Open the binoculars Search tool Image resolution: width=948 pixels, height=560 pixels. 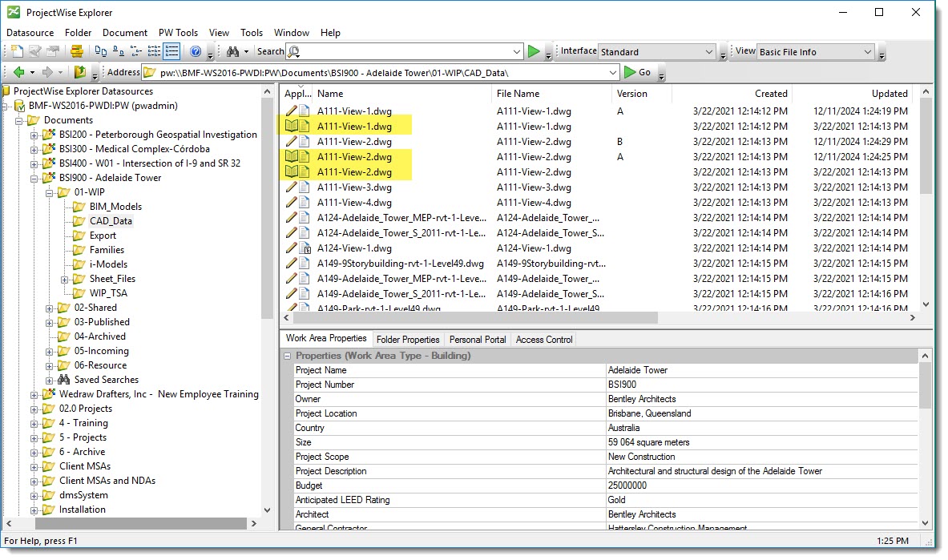pos(232,52)
